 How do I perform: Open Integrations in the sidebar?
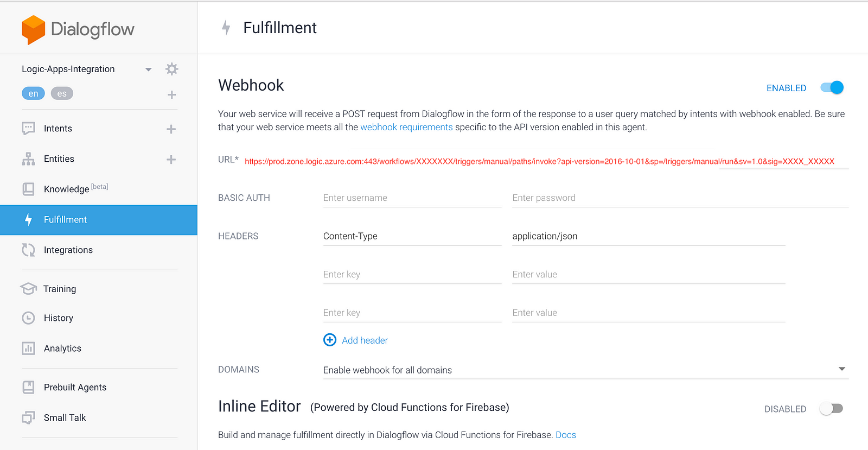(x=68, y=250)
